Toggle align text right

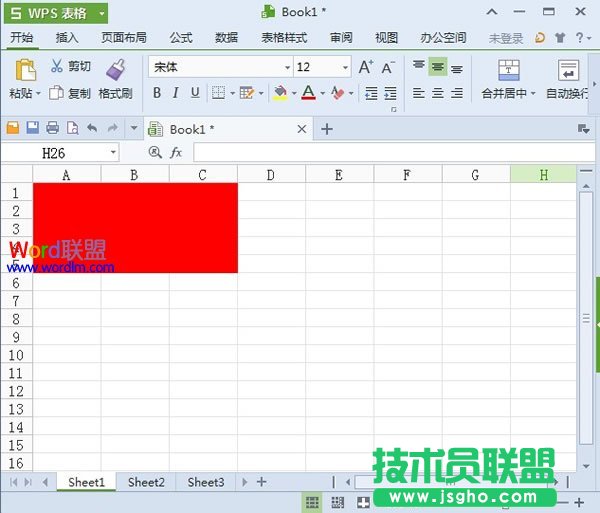pyautogui.click(x=457, y=93)
